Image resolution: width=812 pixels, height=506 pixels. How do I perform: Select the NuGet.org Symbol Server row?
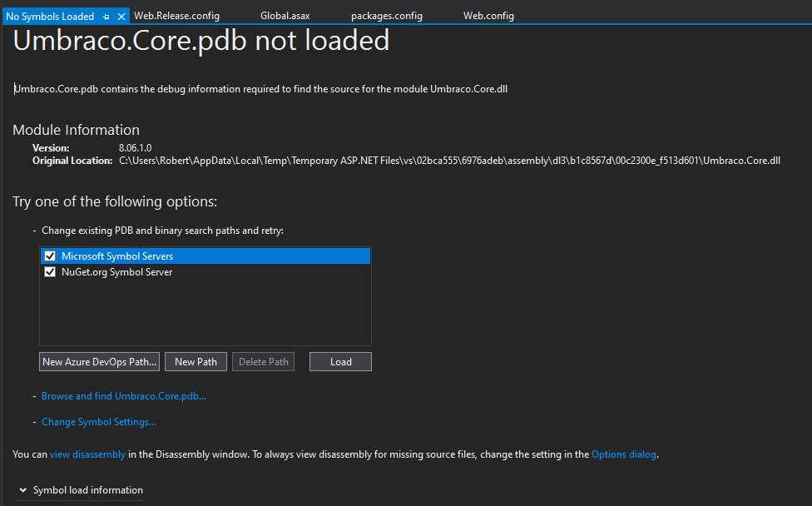[x=205, y=272]
